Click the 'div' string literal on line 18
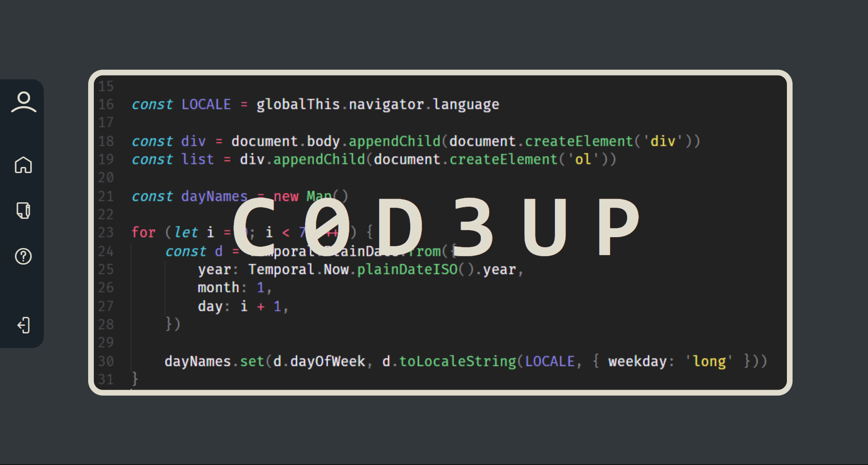 coord(663,141)
